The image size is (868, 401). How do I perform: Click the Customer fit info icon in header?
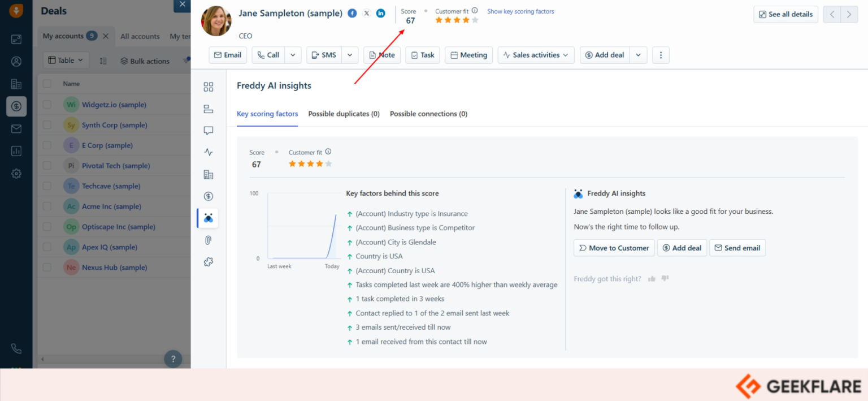(x=475, y=11)
